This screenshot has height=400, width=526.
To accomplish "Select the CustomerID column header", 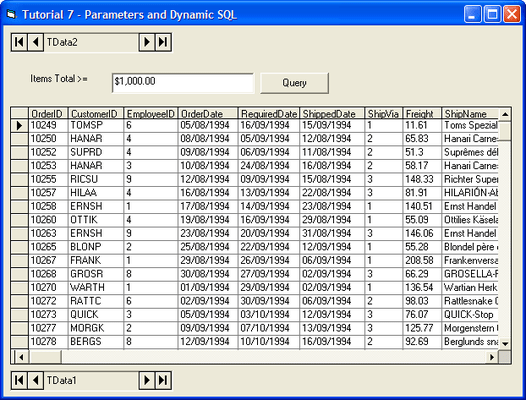I will coord(96,113).
